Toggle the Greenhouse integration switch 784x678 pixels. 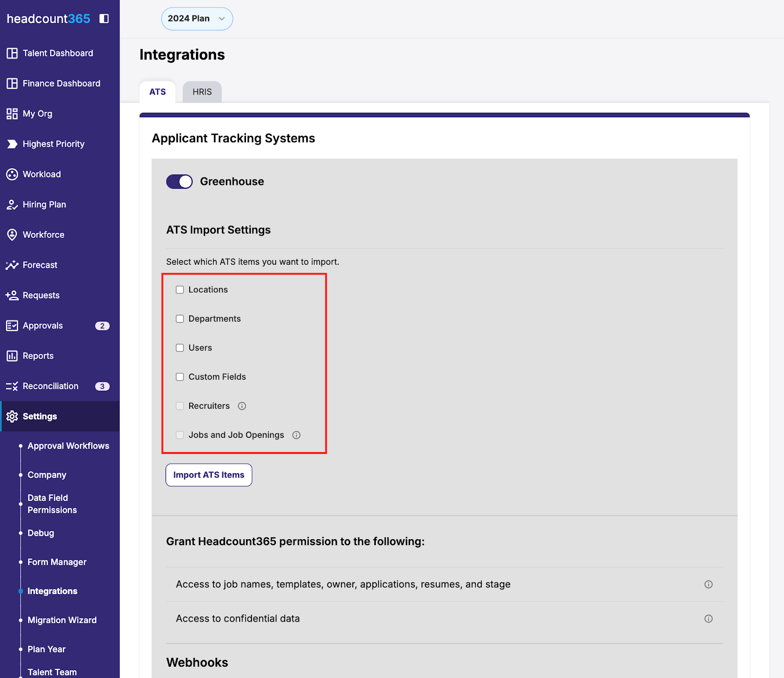pyautogui.click(x=179, y=181)
